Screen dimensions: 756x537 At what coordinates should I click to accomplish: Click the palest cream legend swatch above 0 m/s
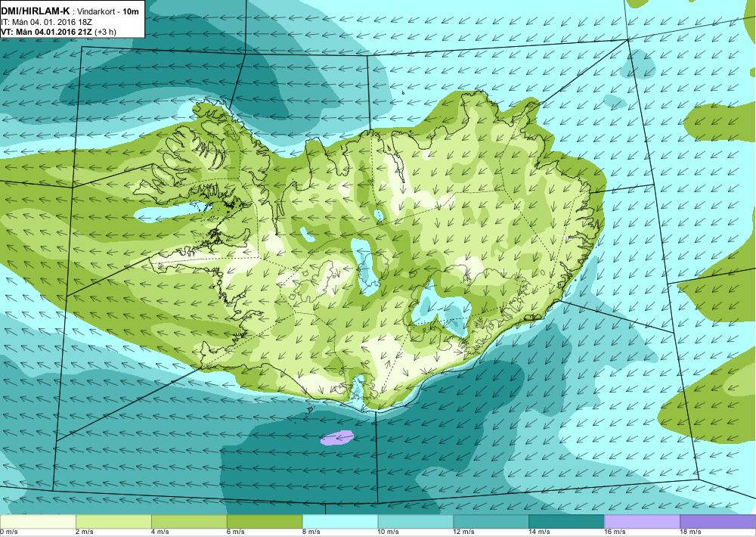pyautogui.click(x=38, y=522)
